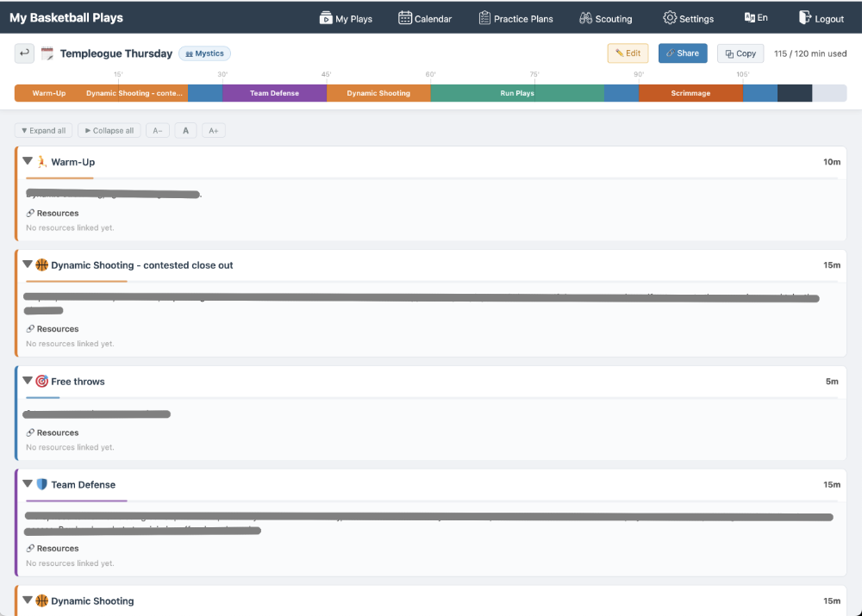Decrease text size with A− button
862x616 pixels.
(x=158, y=131)
